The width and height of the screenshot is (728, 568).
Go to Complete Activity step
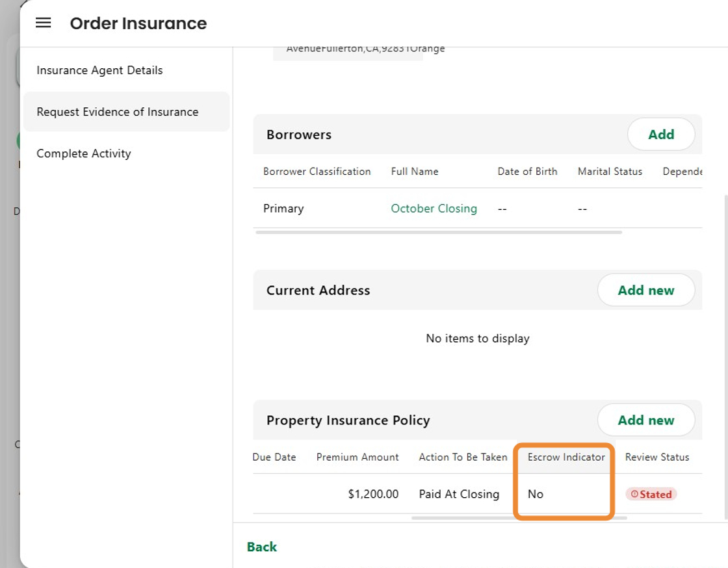(84, 153)
